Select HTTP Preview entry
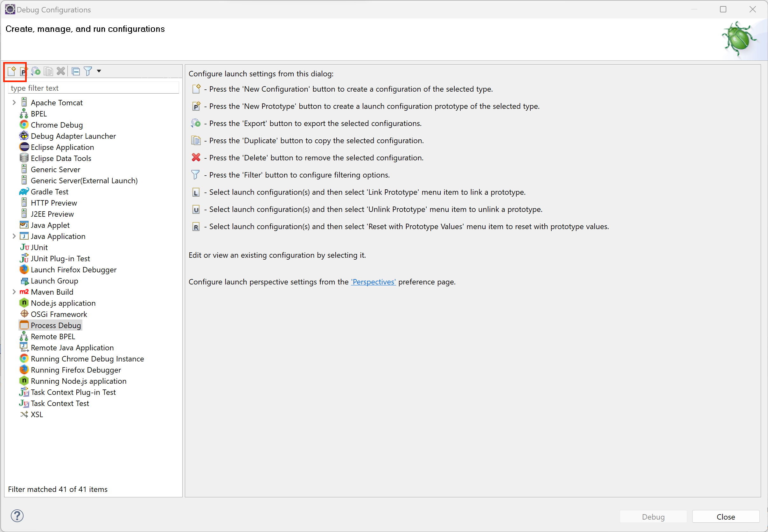This screenshot has width=768, height=532. point(54,203)
